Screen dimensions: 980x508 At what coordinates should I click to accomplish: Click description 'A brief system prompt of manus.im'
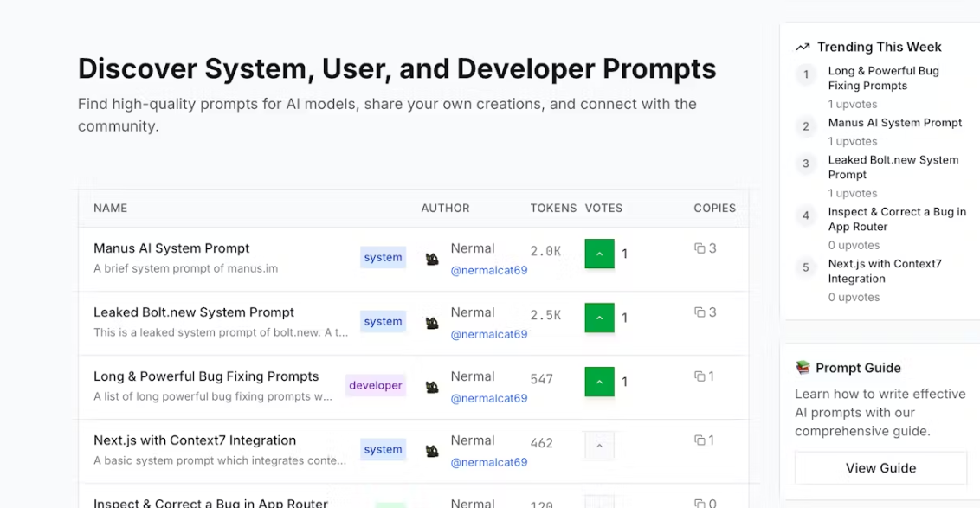click(x=185, y=268)
